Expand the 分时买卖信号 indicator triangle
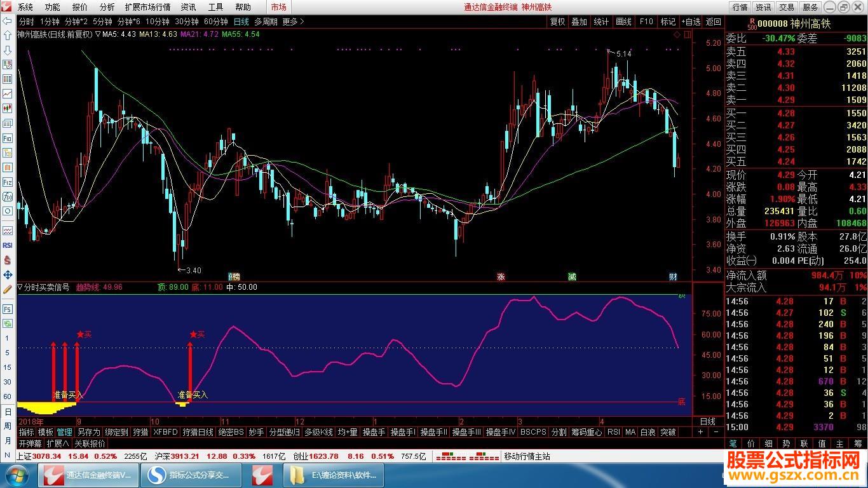The width and height of the screenshot is (868, 488). (x=20, y=287)
